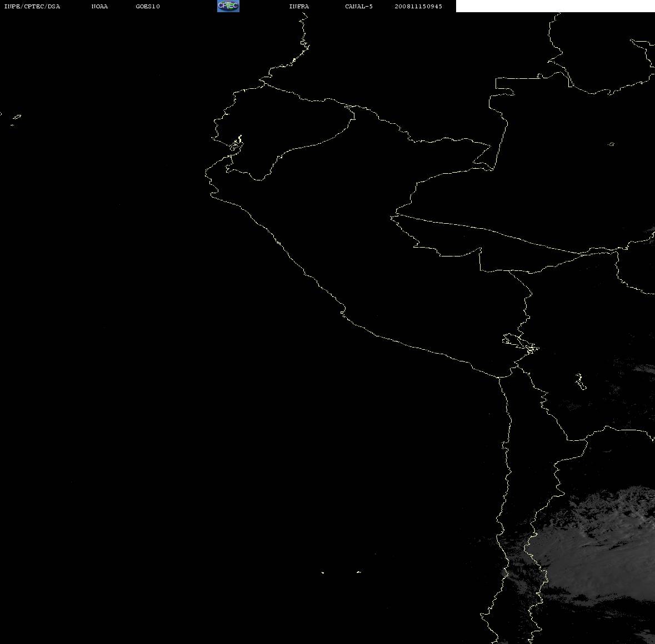Click the 200811150945 timestamp text
655x644 pixels.
pyautogui.click(x=418, y=6)
